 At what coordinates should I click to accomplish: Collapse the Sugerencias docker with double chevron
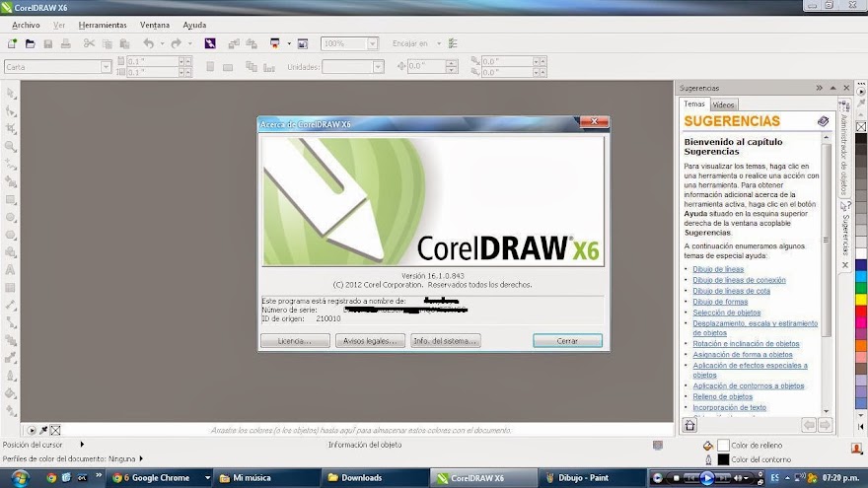(x=820, y=88)
